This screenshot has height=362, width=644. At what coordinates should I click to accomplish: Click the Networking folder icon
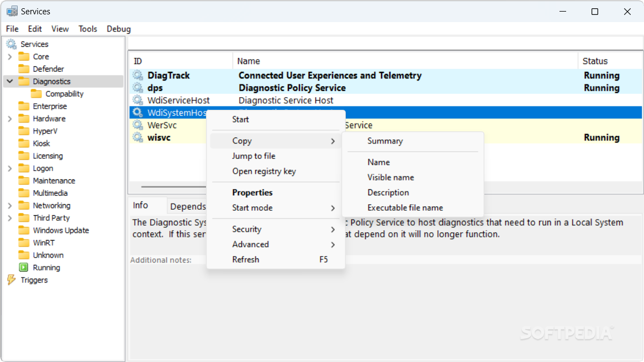(24, 205)
